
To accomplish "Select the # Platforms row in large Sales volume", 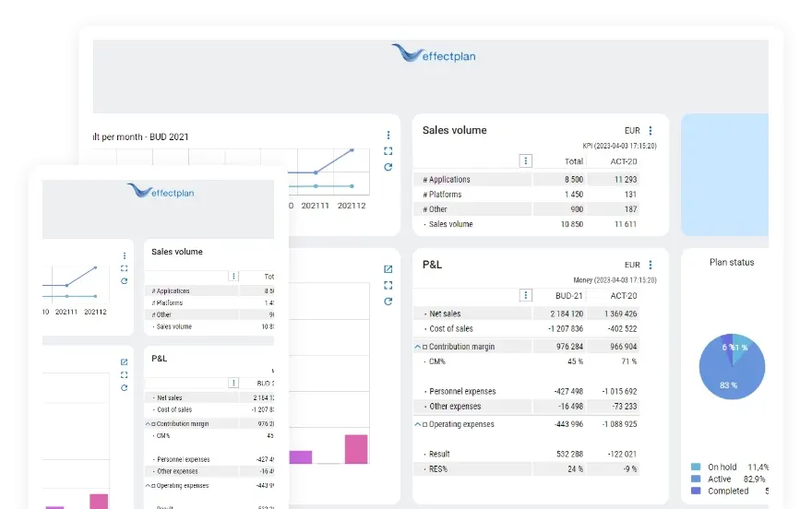I will pyautogui.click(x=527, y=195).
